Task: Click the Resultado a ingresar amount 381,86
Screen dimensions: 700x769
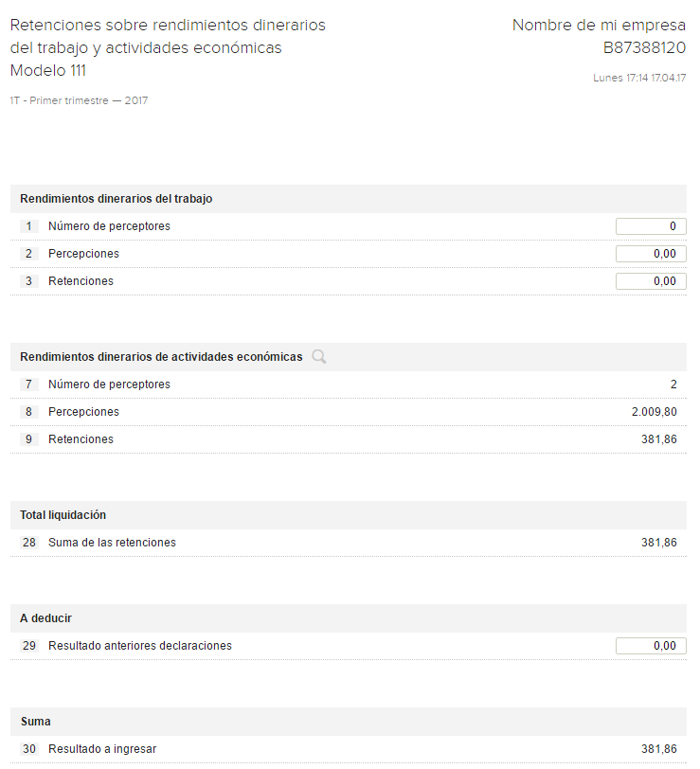Action: pyautogui.click(x=658, y=749)
